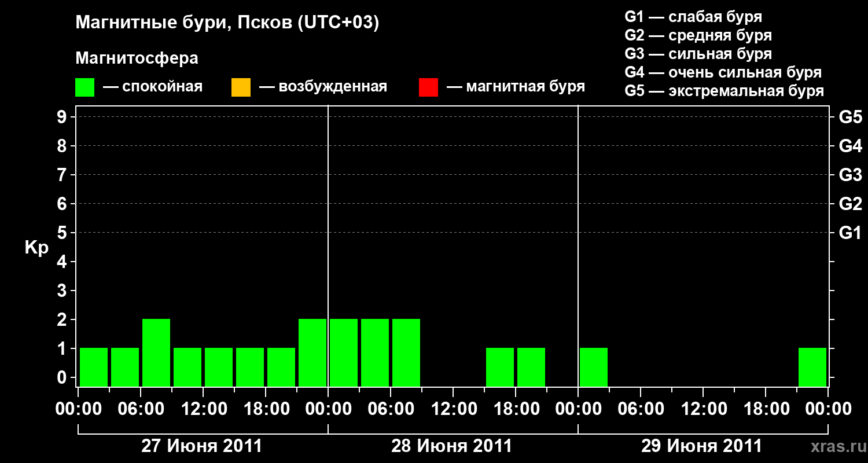Click the Kp 2 bar at 06:00 on 27 June
This screenshot has height=463, width=868.
click(156, 352)
